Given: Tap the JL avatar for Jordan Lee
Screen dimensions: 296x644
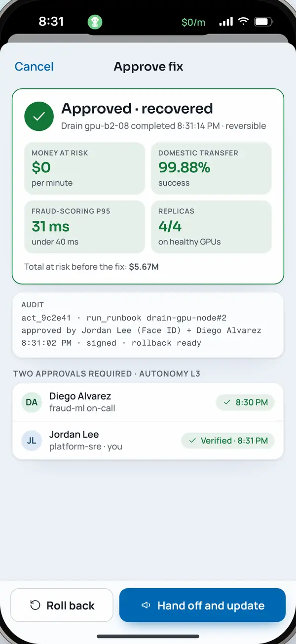Looking at the screenshot, I should (32, 441).
